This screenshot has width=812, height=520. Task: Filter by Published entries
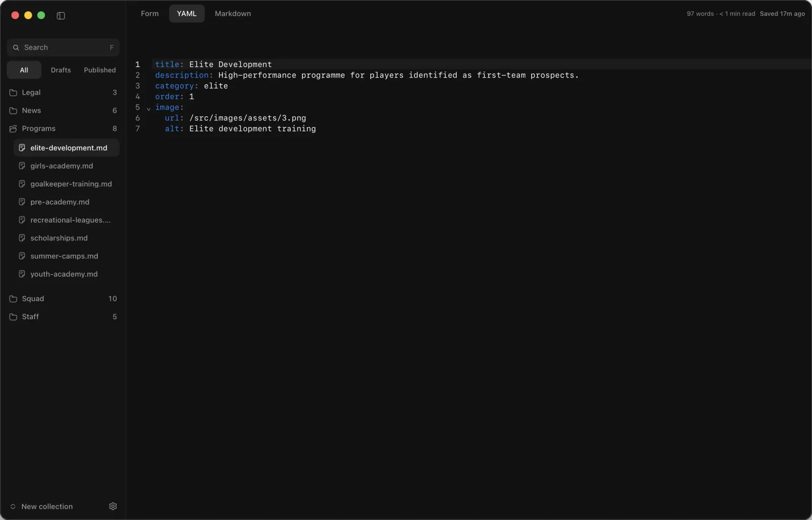pos(100,70)
